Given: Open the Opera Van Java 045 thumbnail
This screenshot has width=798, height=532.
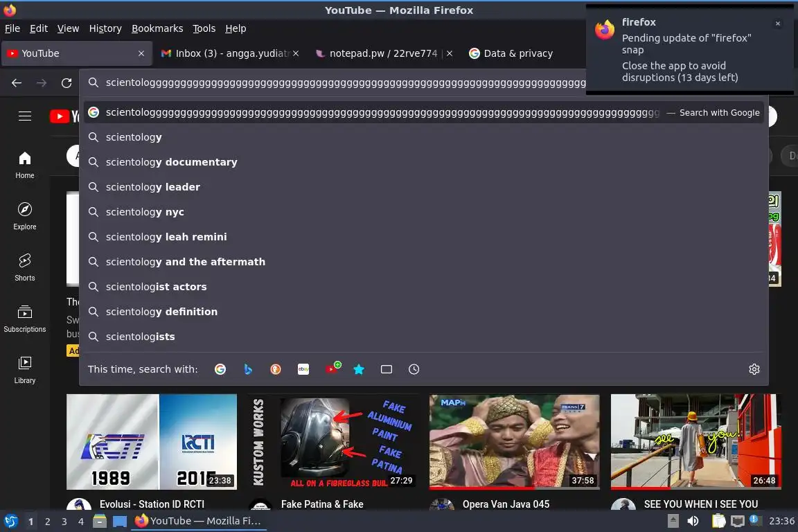Looking at the screenshot, I should 515,442.
